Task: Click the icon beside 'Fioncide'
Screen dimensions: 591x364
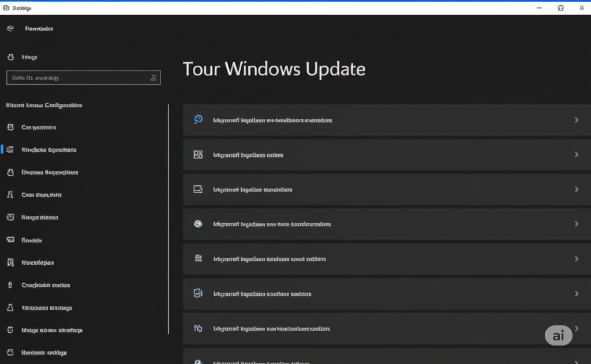Action: pyautogui.click(x=10, y=239)
